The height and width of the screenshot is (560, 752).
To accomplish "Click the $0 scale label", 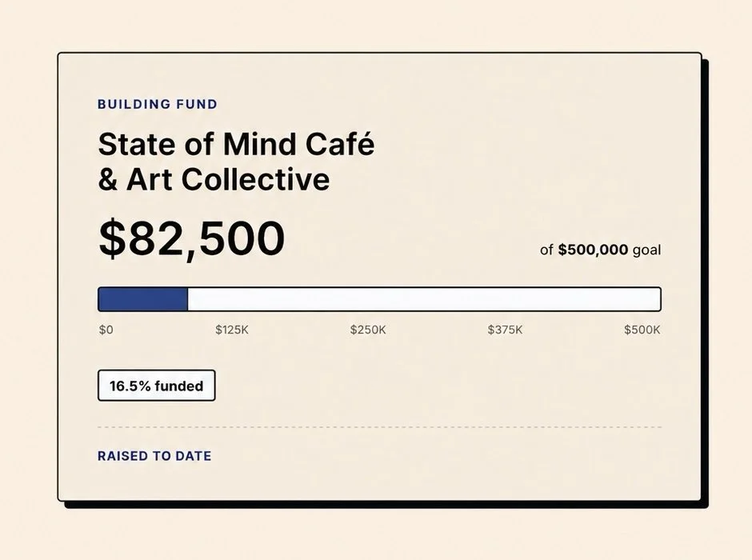I will coord(106,330).
